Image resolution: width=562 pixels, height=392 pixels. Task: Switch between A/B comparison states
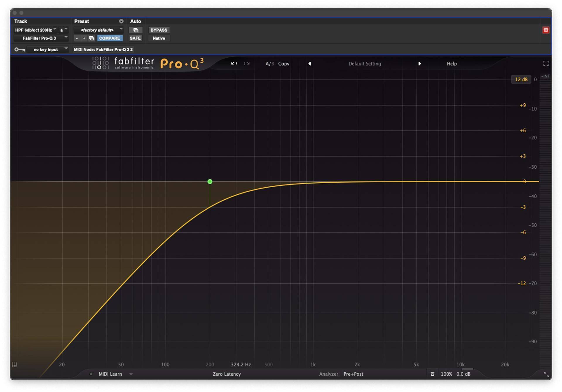(270, 64)
